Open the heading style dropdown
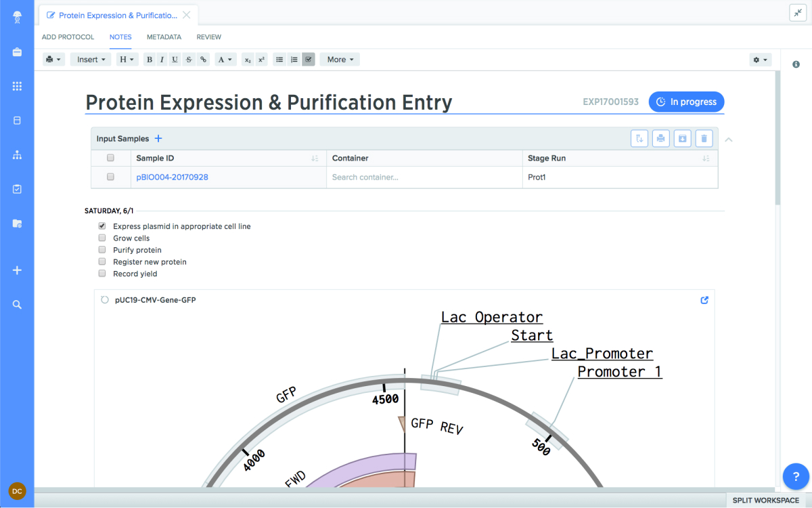Screen dimensions: 812x508 [127, 60]
